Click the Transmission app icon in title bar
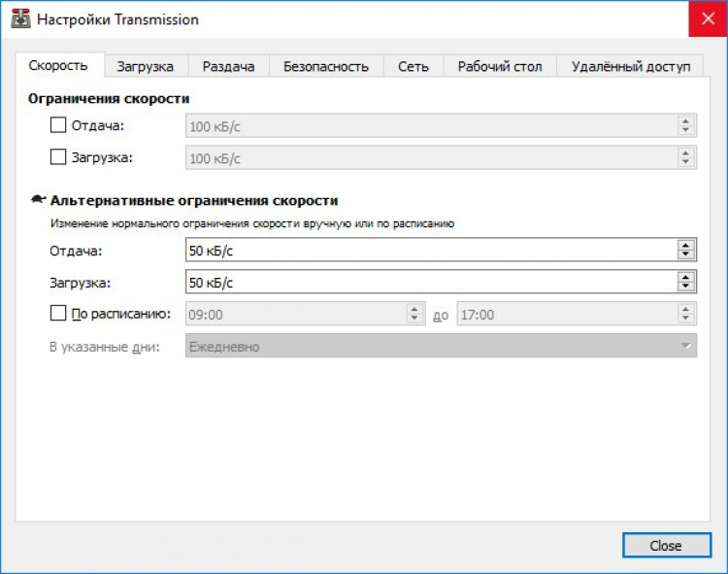Image resolution: width=728 pixels, height=574 pixels. [20, 18]
